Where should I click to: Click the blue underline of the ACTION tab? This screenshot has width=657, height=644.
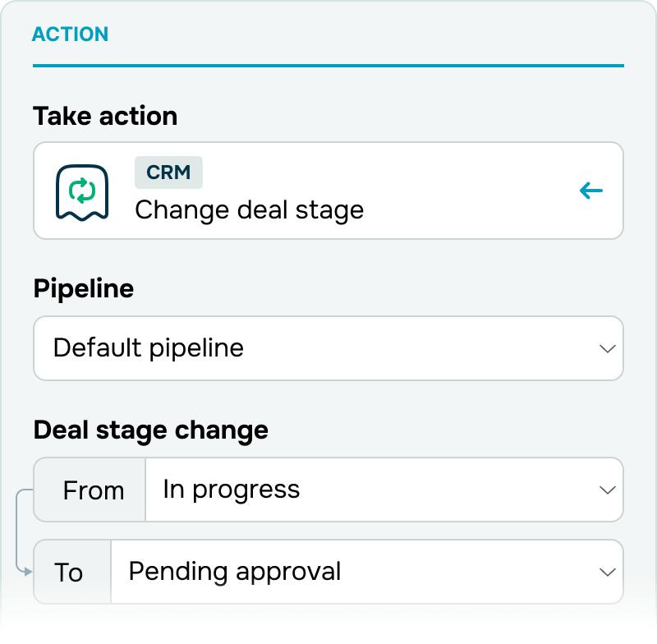(x=328, y=66)
